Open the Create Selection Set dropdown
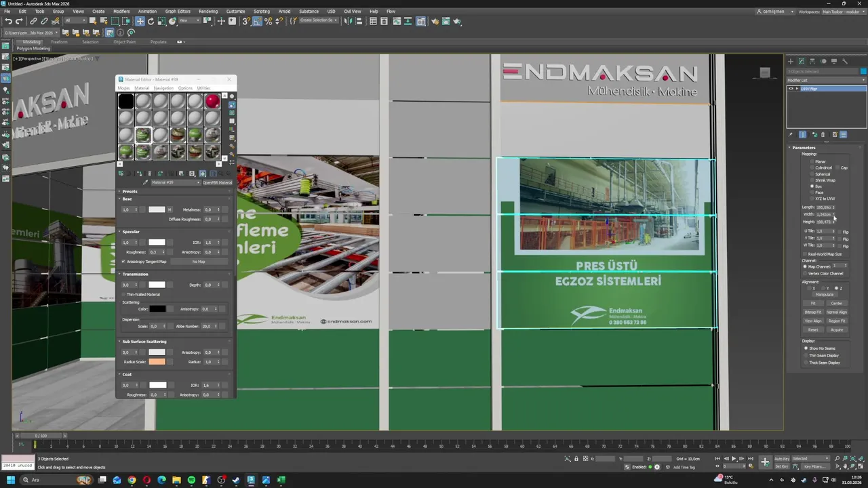This screenshot has height=488, width=868. [318, 21]
